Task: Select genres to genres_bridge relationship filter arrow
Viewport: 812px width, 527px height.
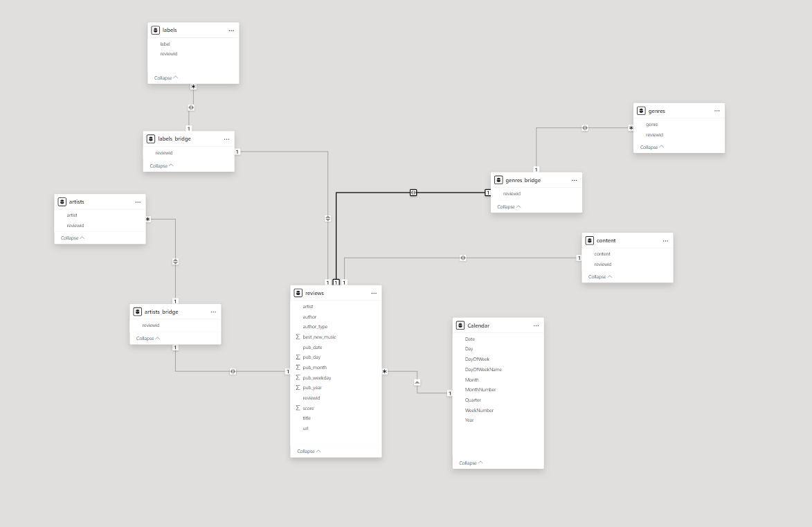Action: click(x=585, y=127)
